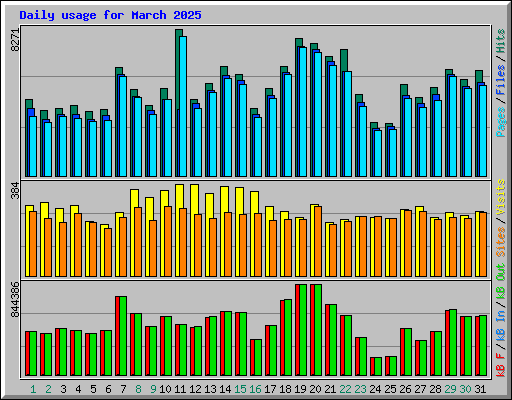
Task: Select day 16 on the x-axis
Action: tap(255, 389)
